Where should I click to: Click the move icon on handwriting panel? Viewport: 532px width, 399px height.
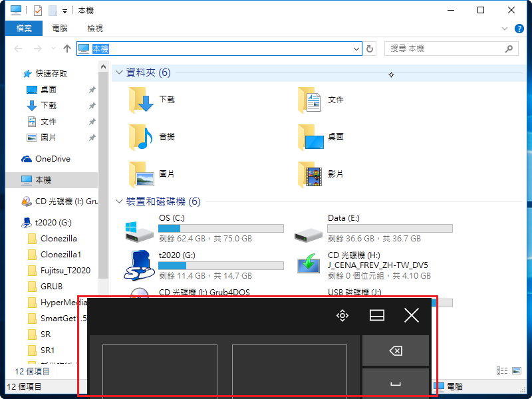click(342, 316)
